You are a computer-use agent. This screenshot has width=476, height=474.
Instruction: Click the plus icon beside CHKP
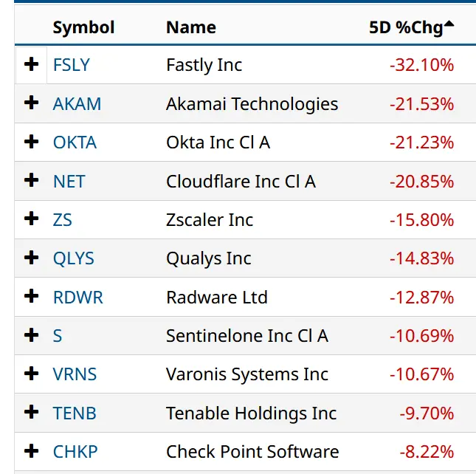click(31, 451)
